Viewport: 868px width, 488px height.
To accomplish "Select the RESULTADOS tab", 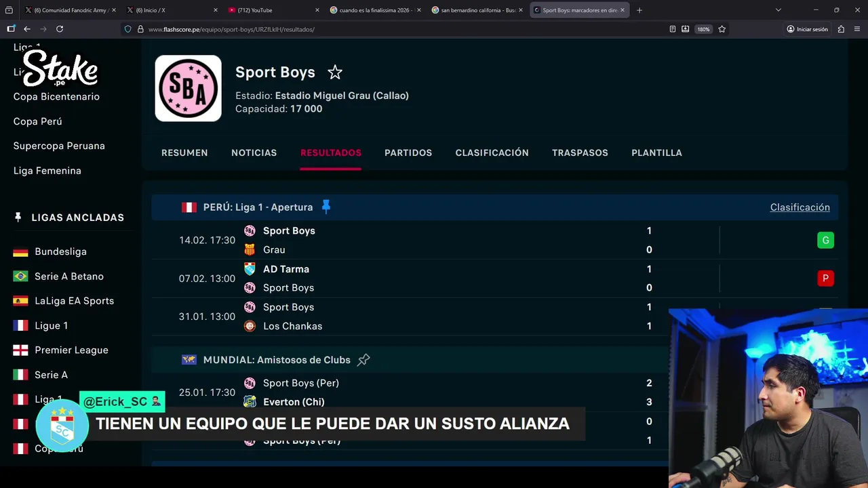I will click(x=331, y=152).
